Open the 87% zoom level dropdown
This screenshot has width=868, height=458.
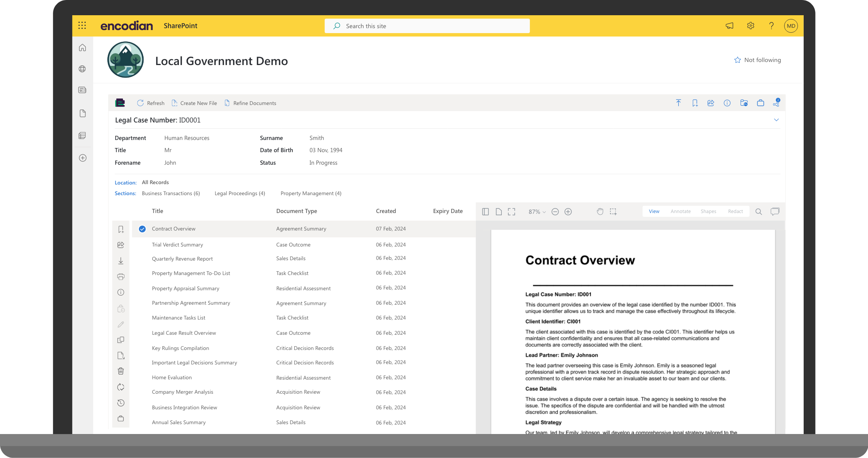point(537,212)
